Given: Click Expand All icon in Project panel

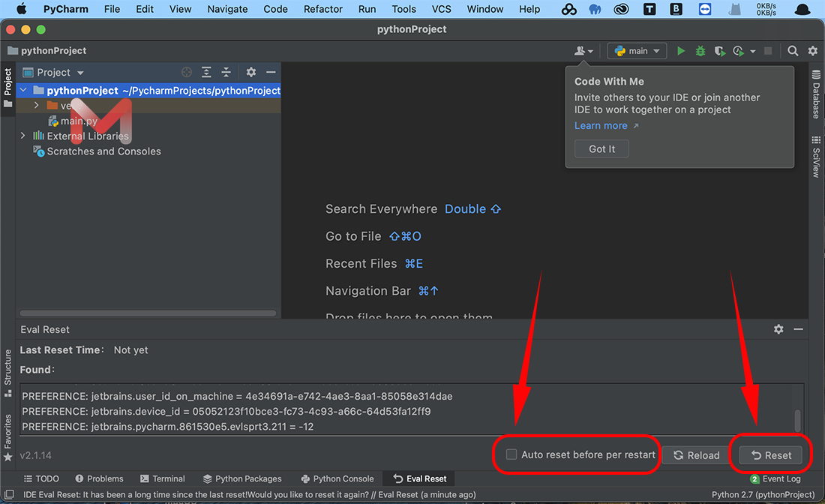Looking at the screenshot, I should [x=206, y=72].
